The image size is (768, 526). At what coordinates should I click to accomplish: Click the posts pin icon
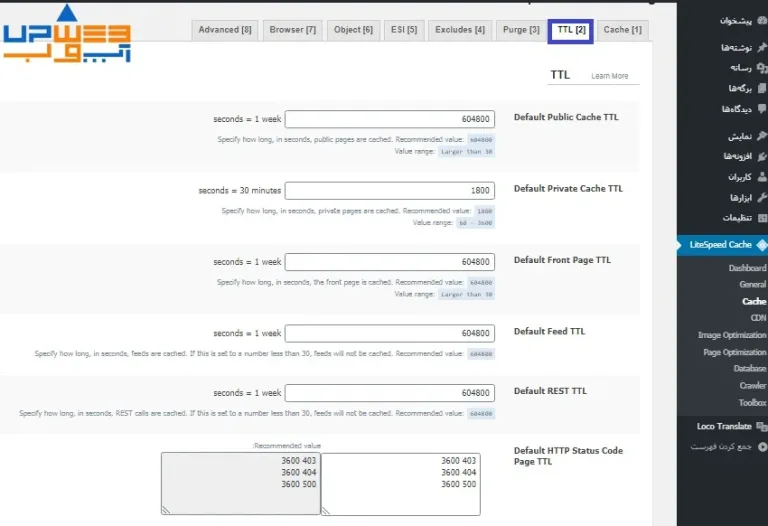tap(762, 48)
